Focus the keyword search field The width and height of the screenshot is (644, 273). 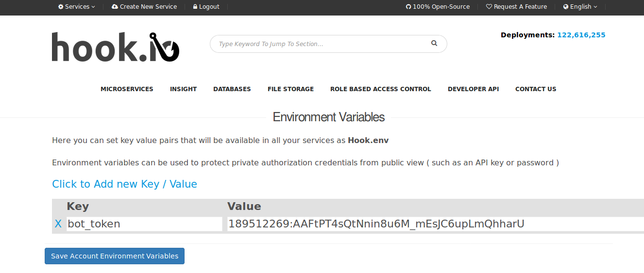pyautogui.click(x=321, y=44)
